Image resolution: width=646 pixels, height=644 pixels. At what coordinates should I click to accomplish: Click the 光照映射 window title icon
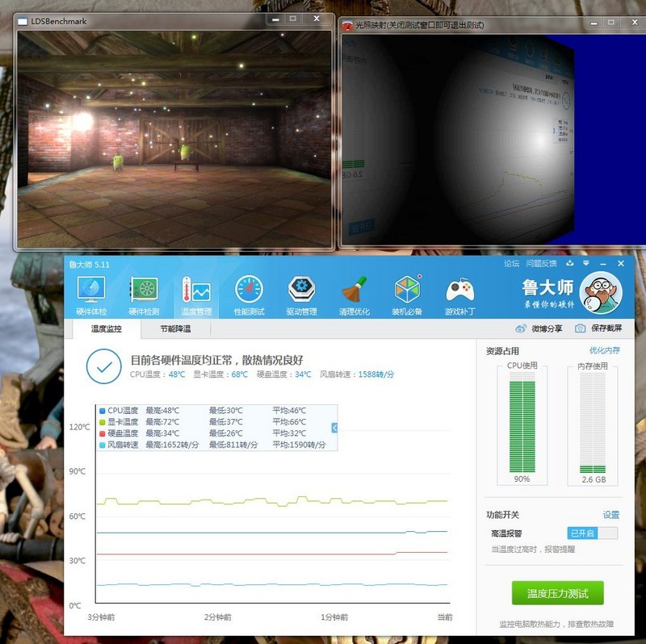coord(347,26)
